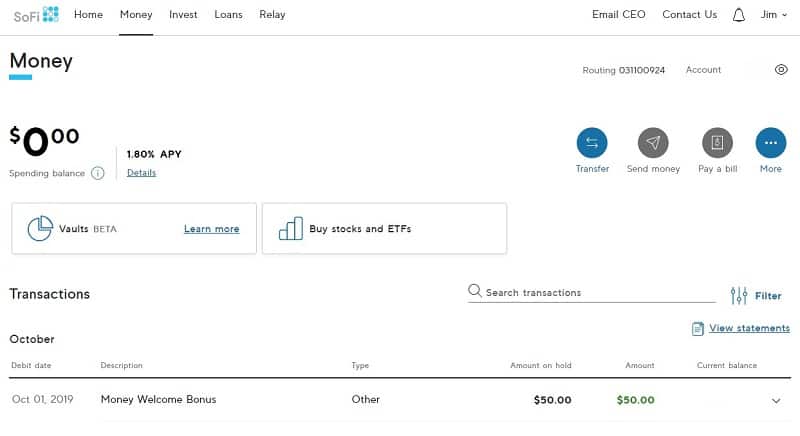Click the Other type cell
The image size is (800, 436).
coord(365,399)
